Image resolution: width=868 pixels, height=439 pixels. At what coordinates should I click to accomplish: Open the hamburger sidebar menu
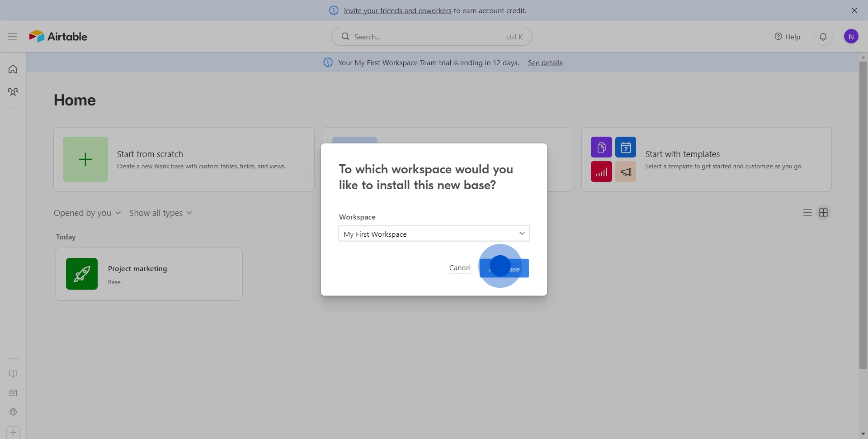[x=12, y=36]
